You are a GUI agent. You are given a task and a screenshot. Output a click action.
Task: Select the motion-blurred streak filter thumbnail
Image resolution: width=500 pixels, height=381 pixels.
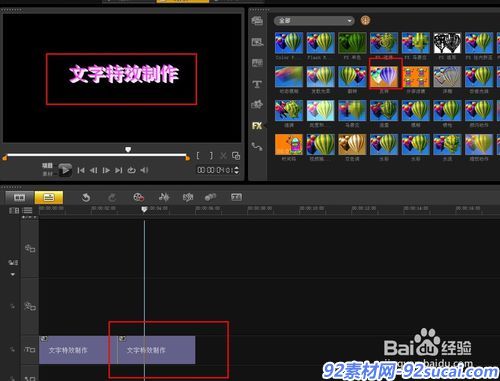pos(289,76)
